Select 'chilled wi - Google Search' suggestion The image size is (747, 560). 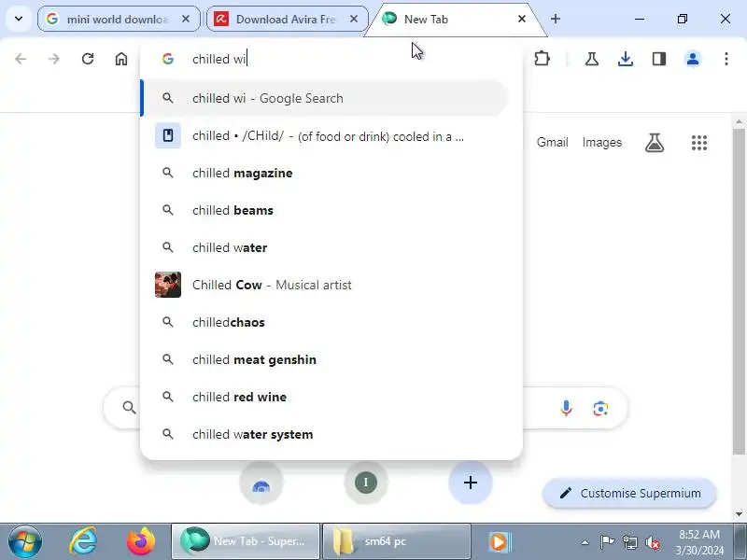pos(325,98)
